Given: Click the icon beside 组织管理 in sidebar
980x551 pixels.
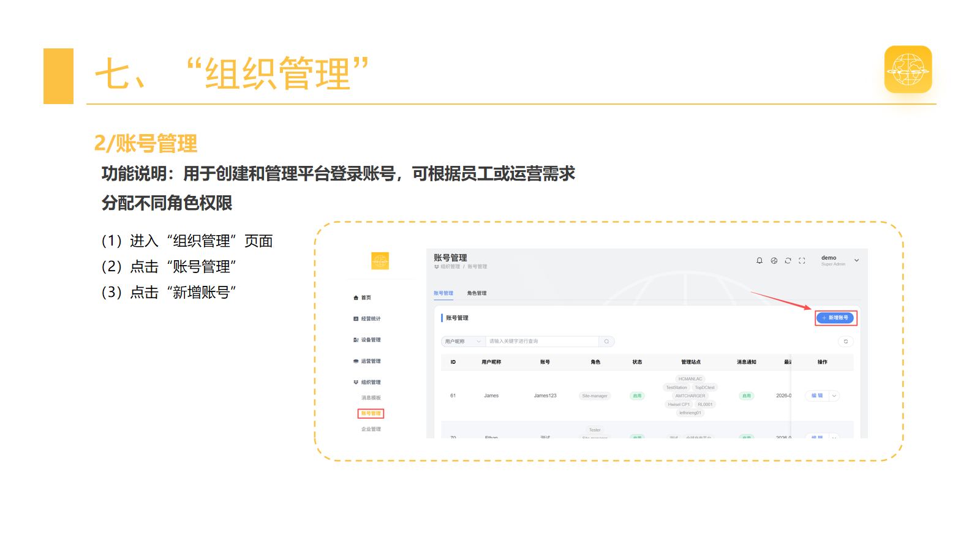Looking at the screenshot, I should point(356,383).
